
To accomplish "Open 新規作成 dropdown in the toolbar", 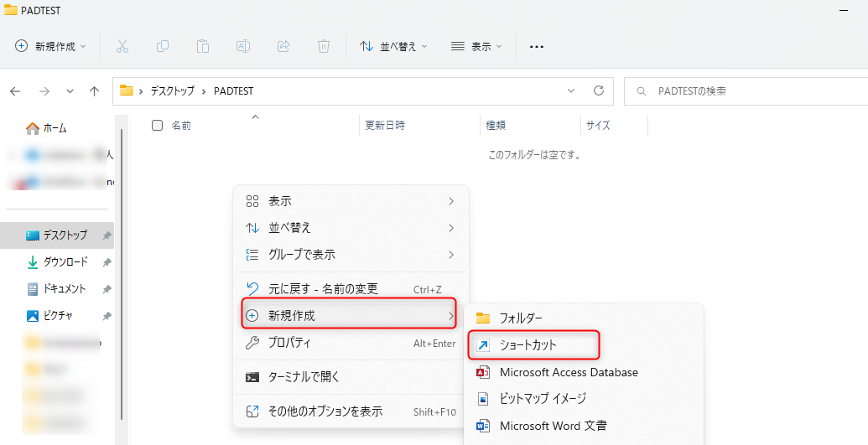I will pyautogui.click(x=50, y=46).
